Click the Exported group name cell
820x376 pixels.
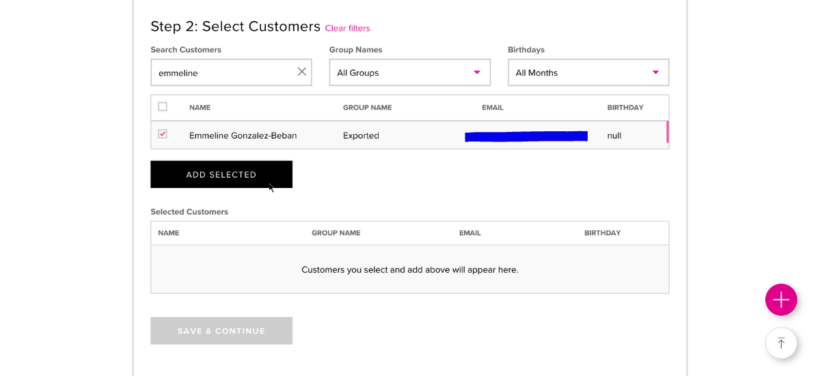[361, 135]
